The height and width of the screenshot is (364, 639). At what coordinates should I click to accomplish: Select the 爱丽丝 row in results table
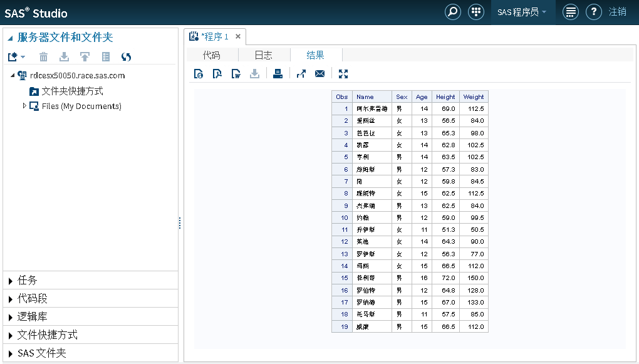371,120
